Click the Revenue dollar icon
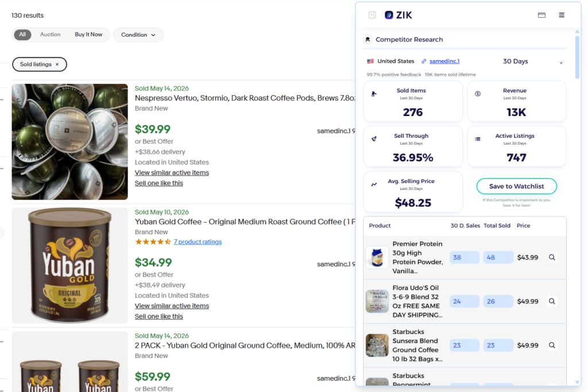Image resolution: width=588 pixels, height=392 pixels. pyautogui.click(x=477, y=94)
